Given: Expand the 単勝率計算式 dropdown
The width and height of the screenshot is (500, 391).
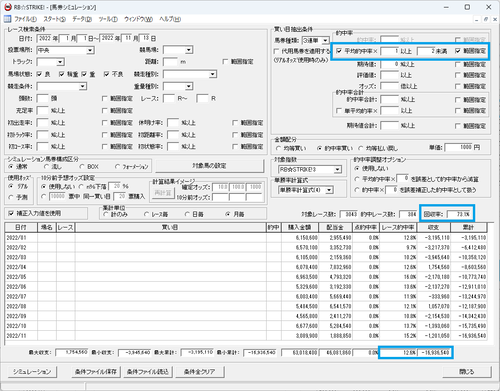Looking at the screenshot, I should [x=329, y=190].
